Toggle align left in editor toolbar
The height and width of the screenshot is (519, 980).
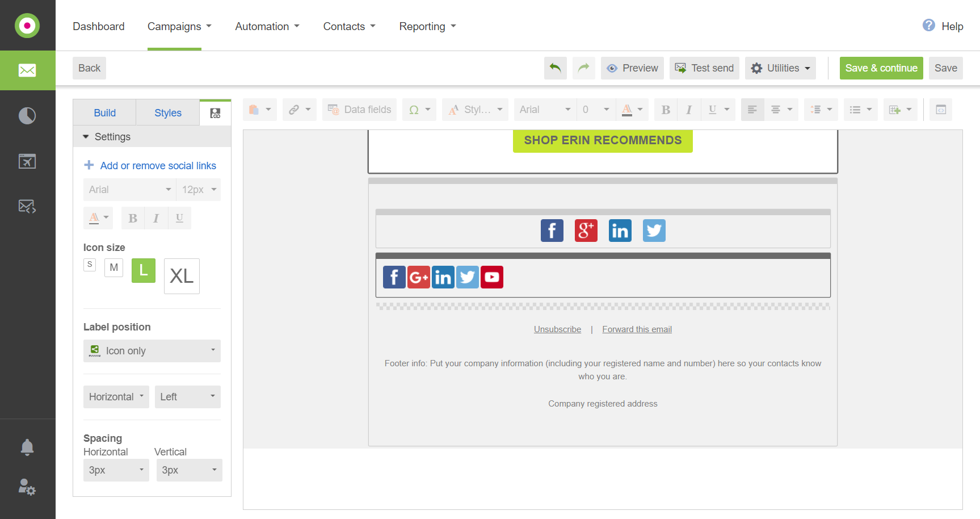coord(752,110)
